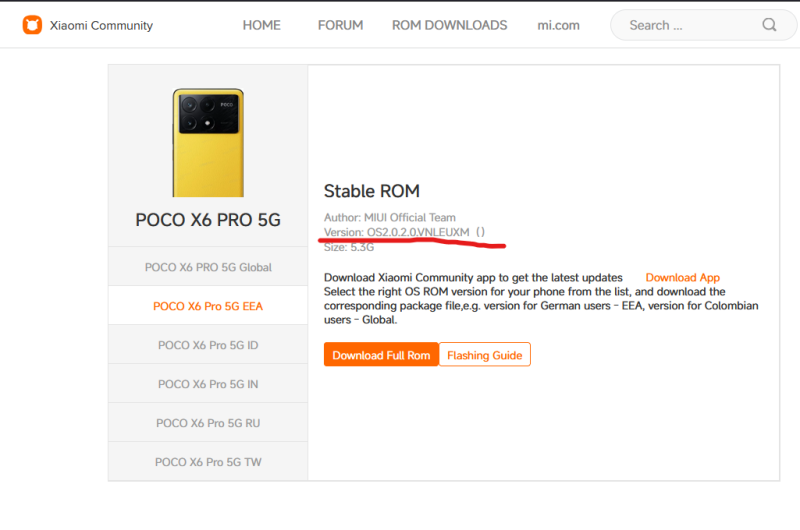Switch to POCO X6 Pro 5G ID
The height and width of the screenshot is (530, 800).
pos(208,345)
